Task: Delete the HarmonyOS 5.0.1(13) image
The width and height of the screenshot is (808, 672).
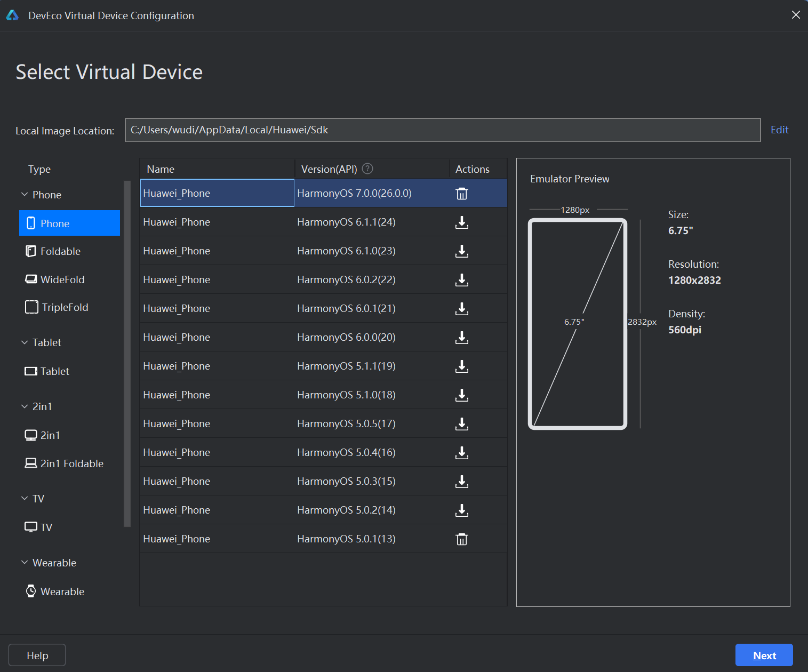Action: click(462, 539)
